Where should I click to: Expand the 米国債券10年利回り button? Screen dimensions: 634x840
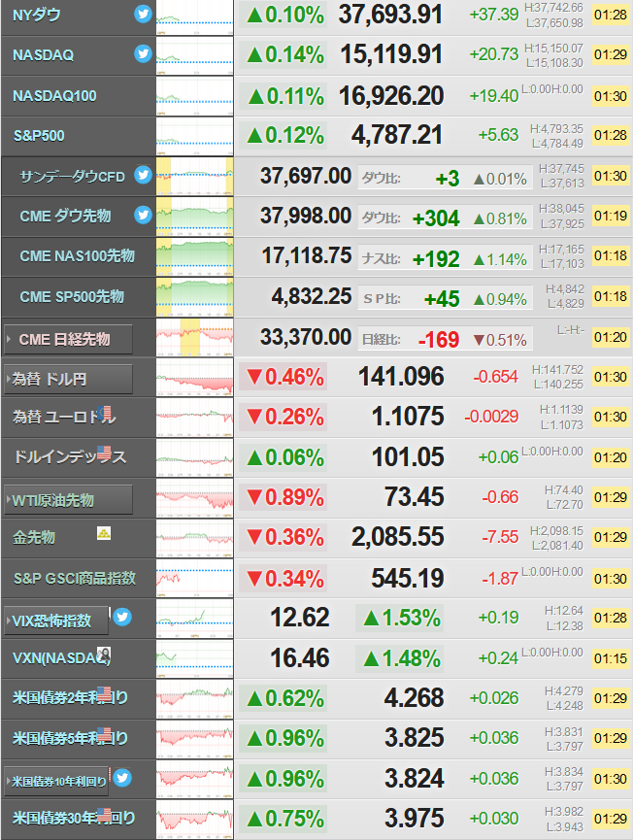[x=56, y=781]
